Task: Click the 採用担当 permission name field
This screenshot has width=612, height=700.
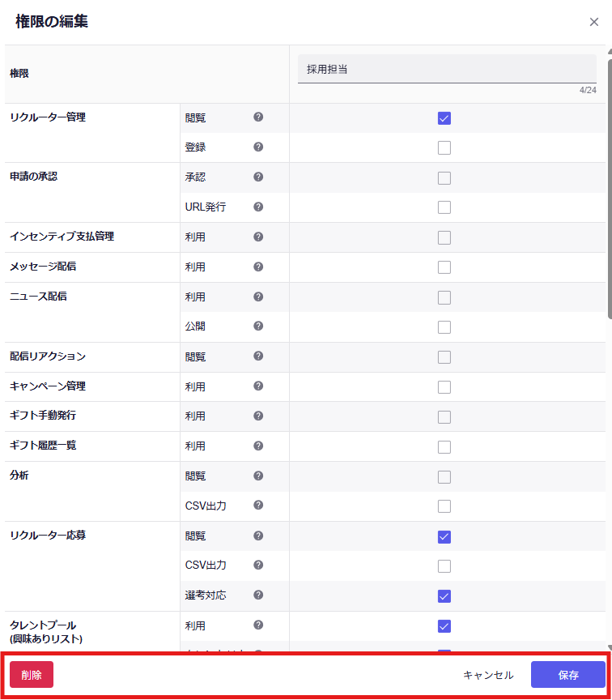Action: click(x=447, y=70)
